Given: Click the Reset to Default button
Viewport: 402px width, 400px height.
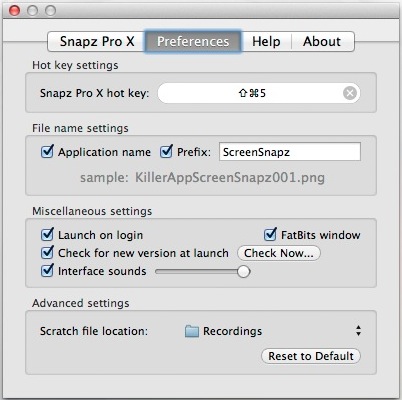Looking at the screenshot, I should click(311, 356).
